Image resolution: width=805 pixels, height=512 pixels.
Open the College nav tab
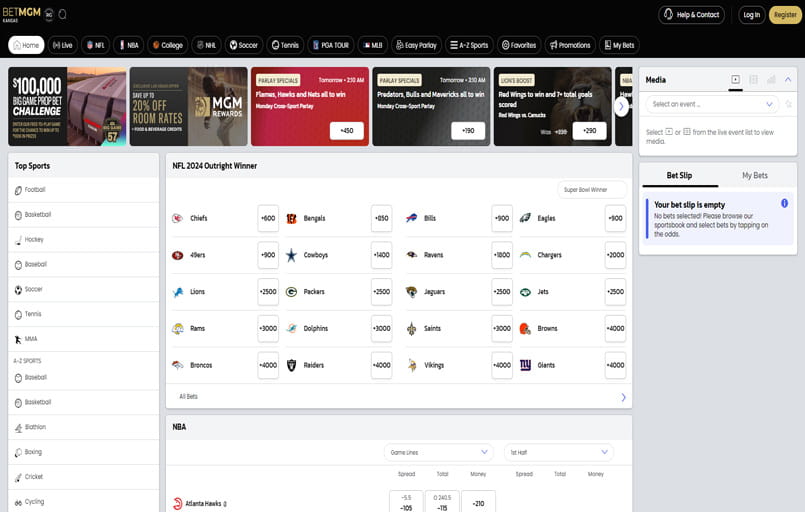(168, 45)
